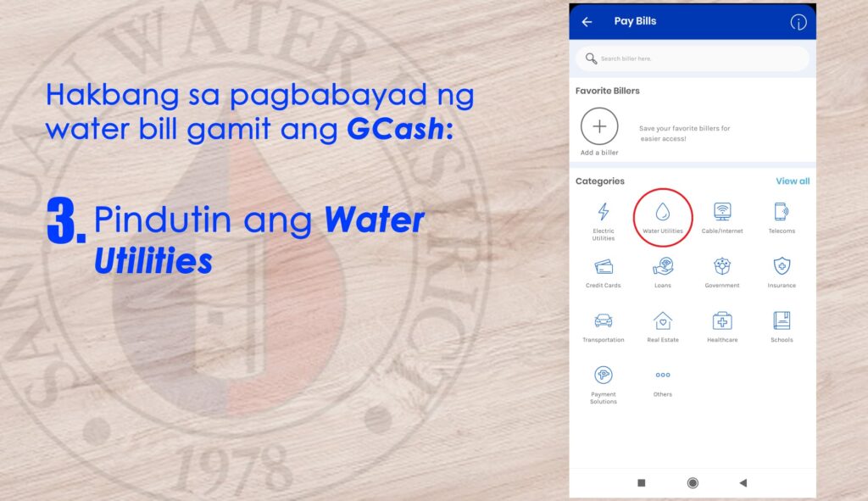Open the Government category
868x501 pixels.
tap(722, 272)
